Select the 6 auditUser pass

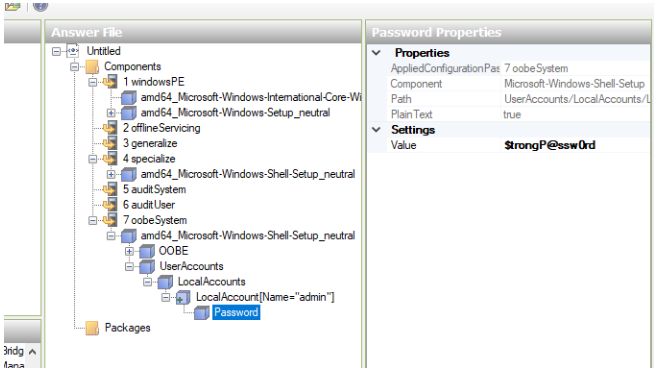(149, 205)
